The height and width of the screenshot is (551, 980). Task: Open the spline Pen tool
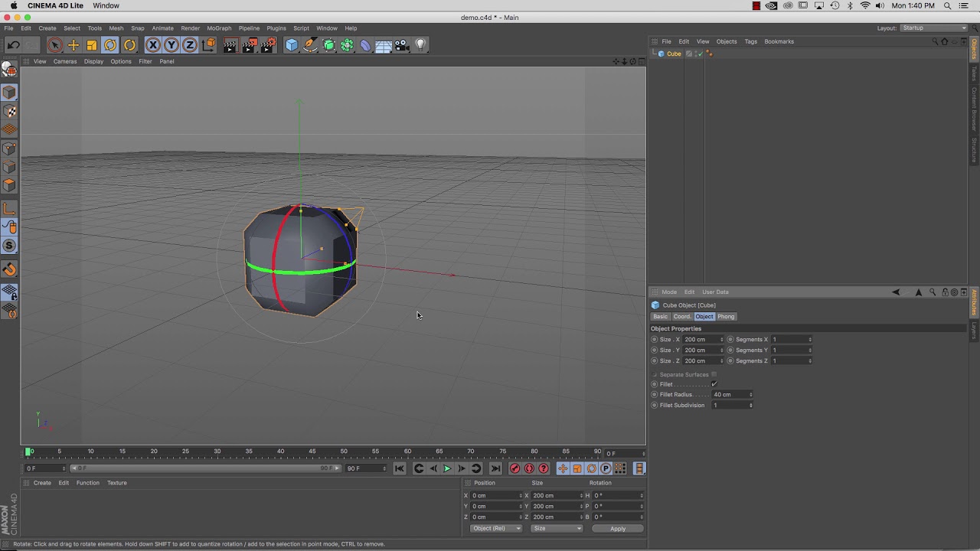tap(310, 45)
